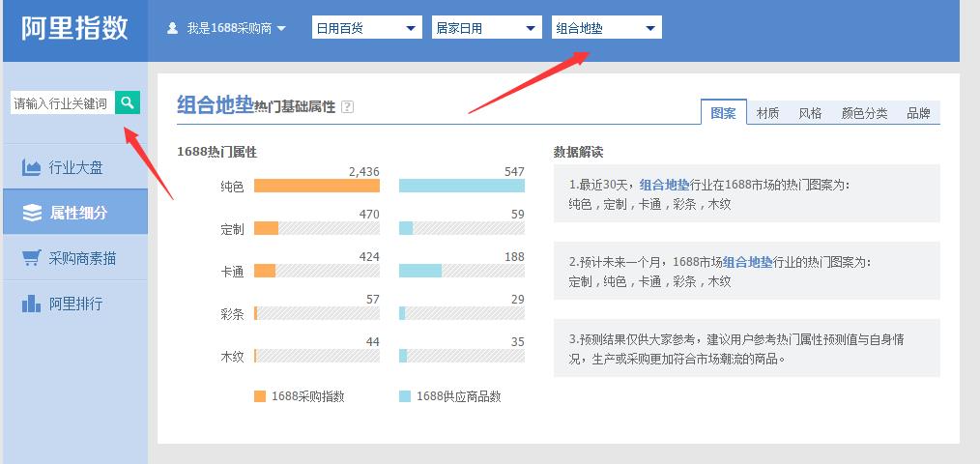Open the 日用百货 category dropdown

pos(367,27)
